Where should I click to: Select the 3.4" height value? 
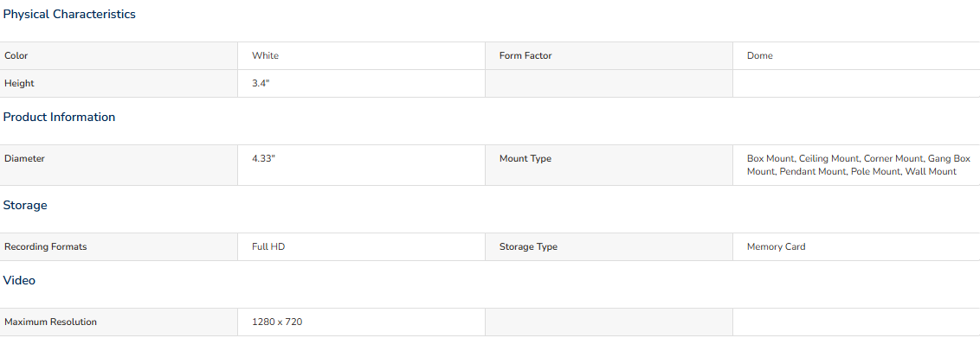pyautogui.click(x=261, y=84)
